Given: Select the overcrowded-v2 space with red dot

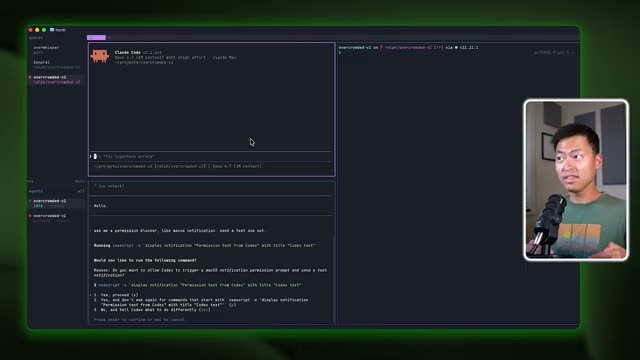Looking at the screenshot, I should coord(56,80).
